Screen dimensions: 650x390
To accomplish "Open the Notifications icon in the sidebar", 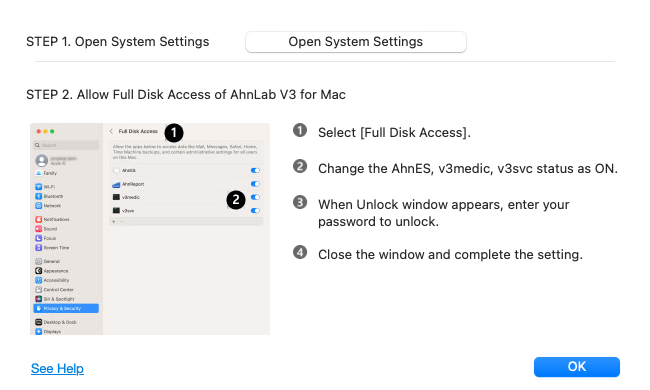I will tap(39, 219).
